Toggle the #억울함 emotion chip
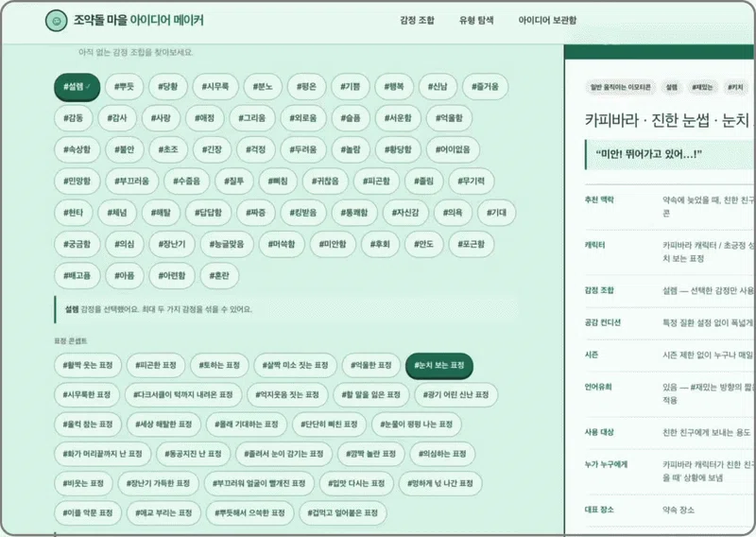This screenshot has height=537, width=756. (449, 118)
